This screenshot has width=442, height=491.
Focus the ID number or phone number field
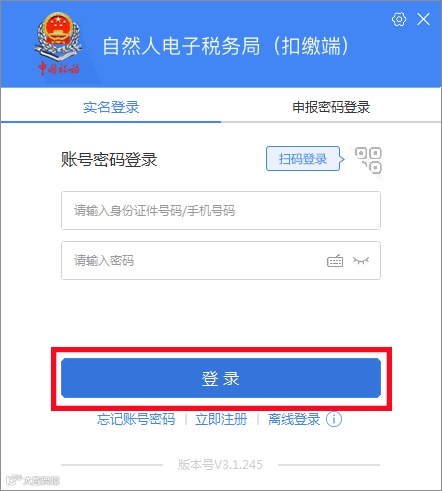tap(221, 211)
